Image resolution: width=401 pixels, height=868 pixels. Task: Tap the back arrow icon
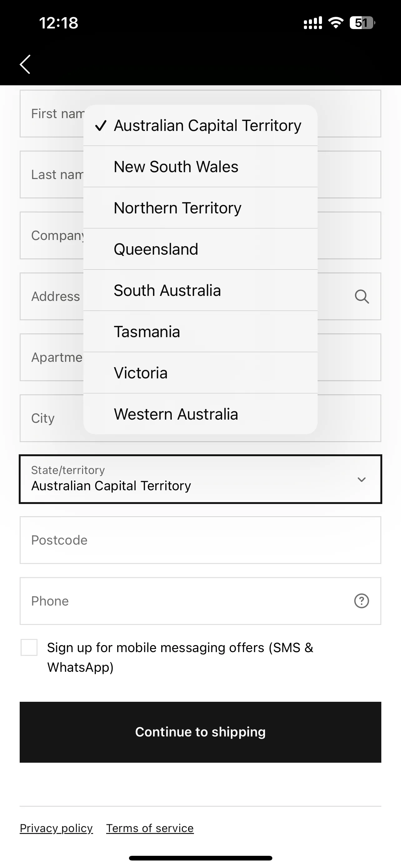click(25, 64)
